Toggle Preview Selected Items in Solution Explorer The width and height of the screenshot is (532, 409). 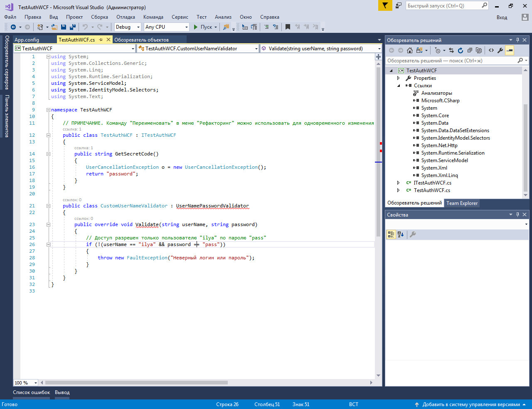510,50
